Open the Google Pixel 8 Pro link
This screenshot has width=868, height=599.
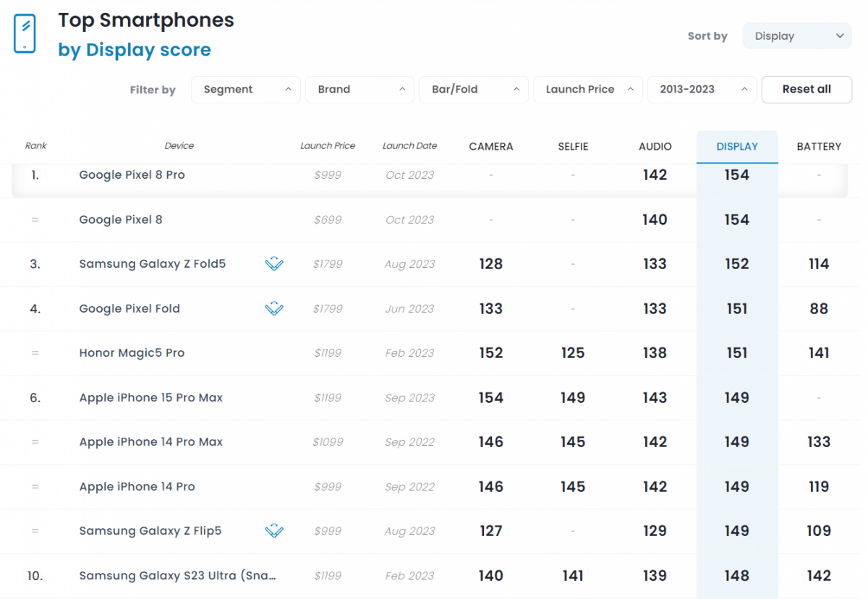pos(132,175)
